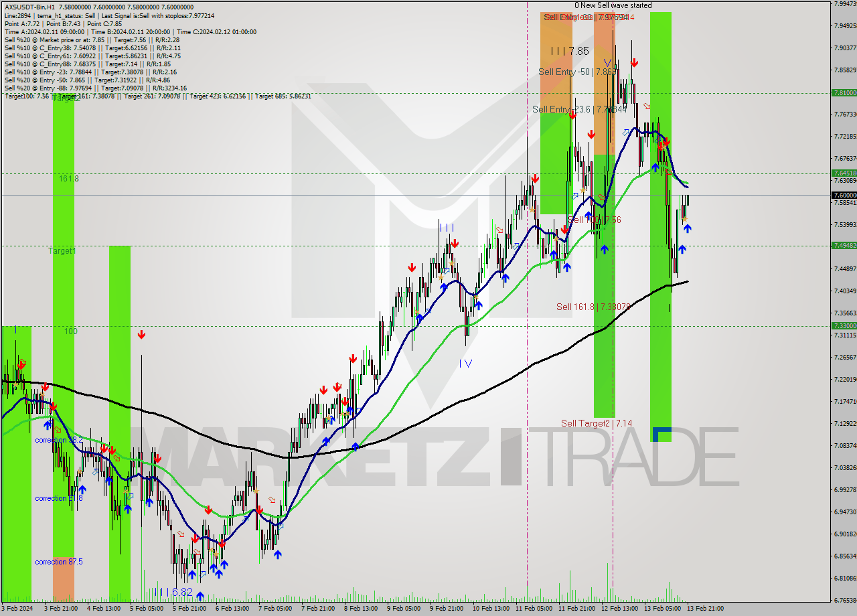This screenshot has width=857, height=616.
Task: Click the 'correction 87.5' label
Action: 59,562
